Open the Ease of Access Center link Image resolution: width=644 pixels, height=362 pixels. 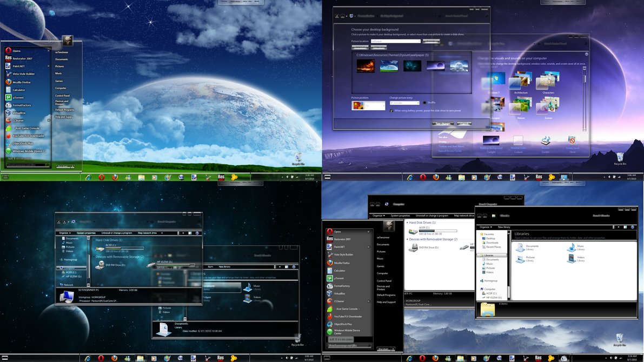[x=450, y=151]
